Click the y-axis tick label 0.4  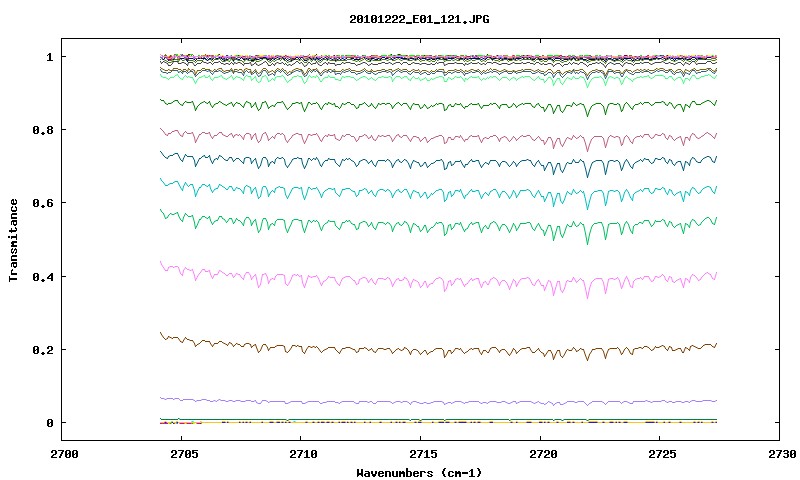click(43, 276)
